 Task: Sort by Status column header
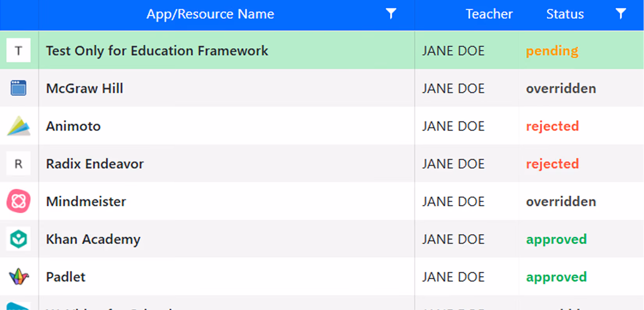coord(565,14)
